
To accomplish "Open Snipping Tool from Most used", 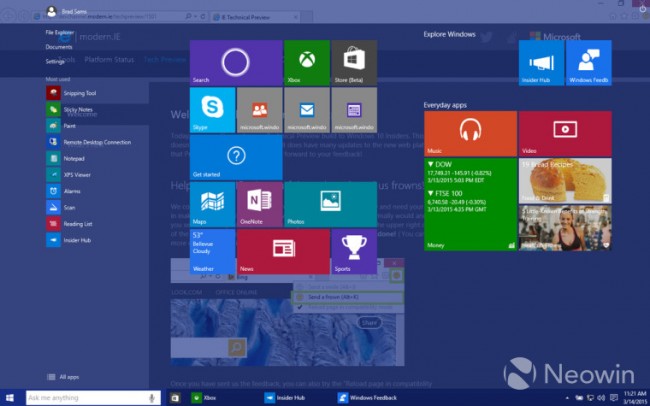I will 71,93.
